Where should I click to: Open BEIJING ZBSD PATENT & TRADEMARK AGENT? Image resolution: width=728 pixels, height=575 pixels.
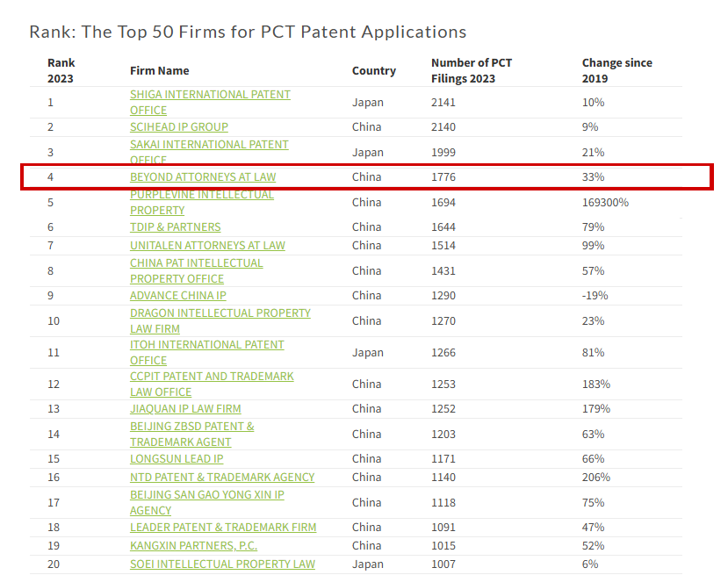tap(191, 434)
